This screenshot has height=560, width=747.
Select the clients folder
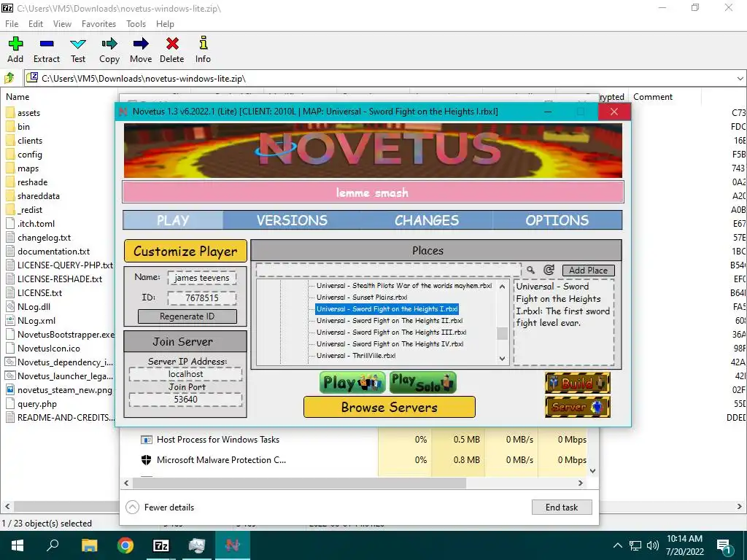24,141
